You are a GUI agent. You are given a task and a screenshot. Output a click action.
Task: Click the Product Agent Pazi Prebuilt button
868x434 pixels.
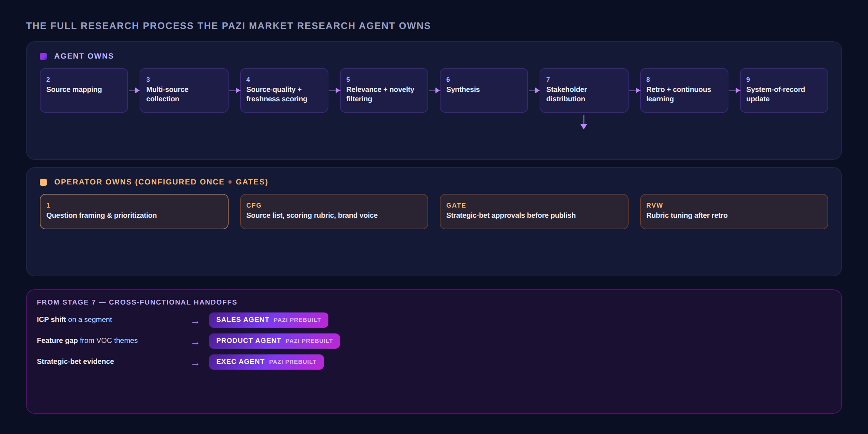click(275, 341)
